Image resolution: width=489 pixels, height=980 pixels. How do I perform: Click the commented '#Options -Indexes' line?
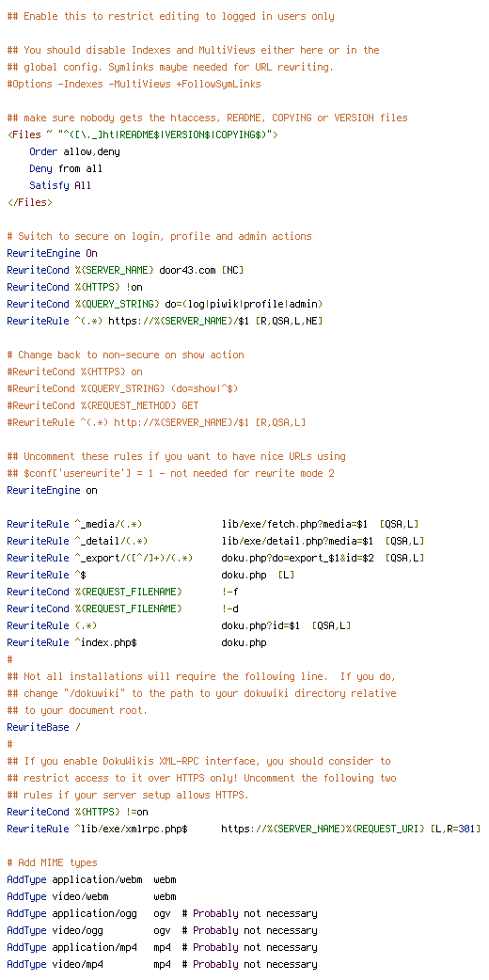(x=134, y=84)
